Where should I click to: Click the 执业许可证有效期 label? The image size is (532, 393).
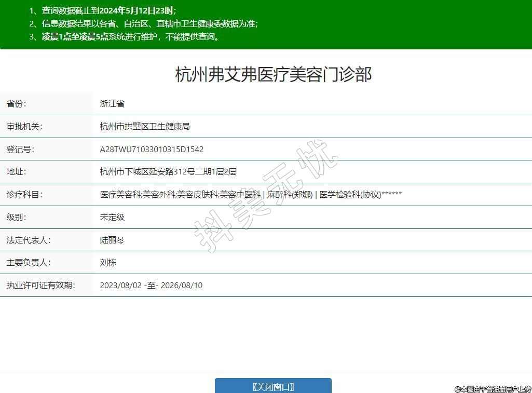(40, 286)
